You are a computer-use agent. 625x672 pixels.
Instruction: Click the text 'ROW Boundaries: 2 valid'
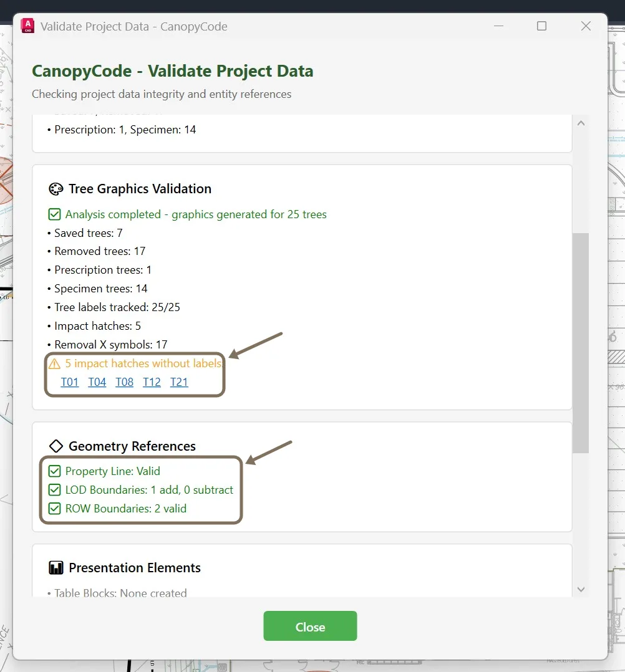tap(126, 509)
